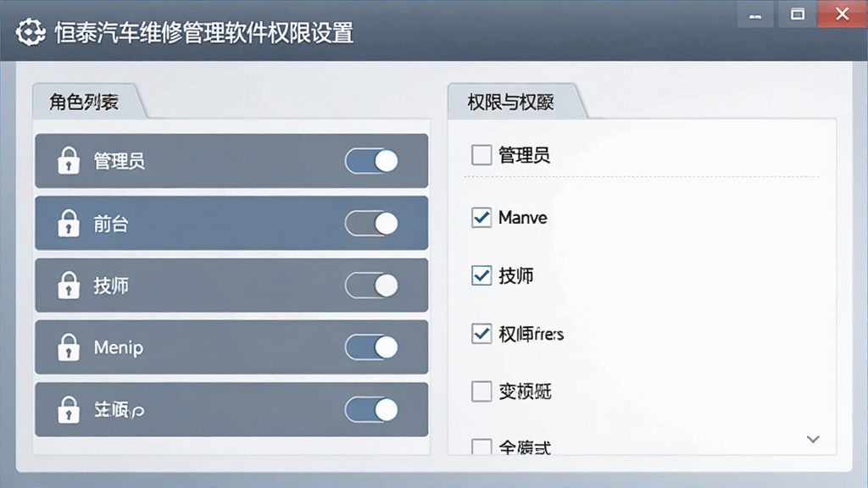Click the lock icon beside 管理员 role
Viewport: 868px width, 488px height.
tap(69, 161)
